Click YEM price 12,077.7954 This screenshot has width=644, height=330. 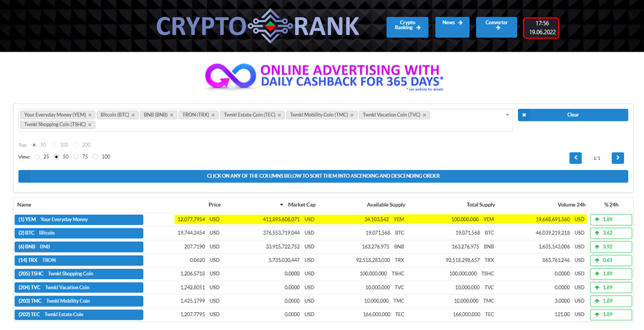click(x=191, y=220)
